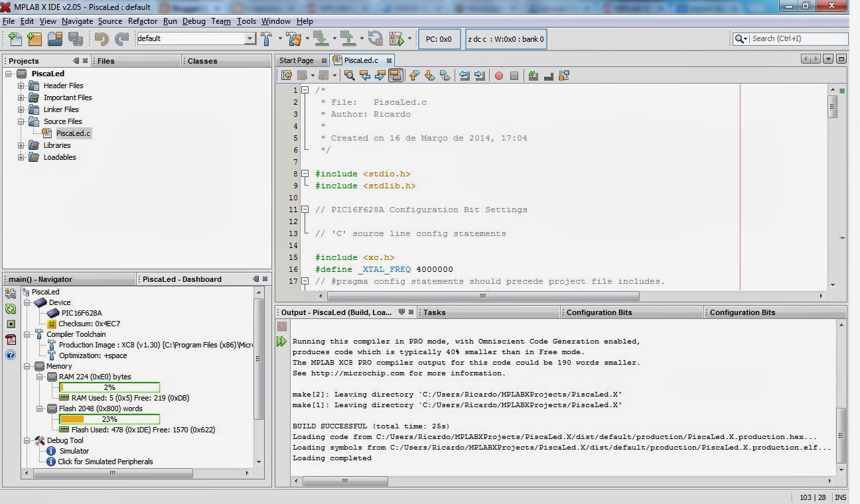Image resolution: width=860 pixels, height=504 pixels.
Task: Select the PIC16F628A device entry
Action: [82, 313]
